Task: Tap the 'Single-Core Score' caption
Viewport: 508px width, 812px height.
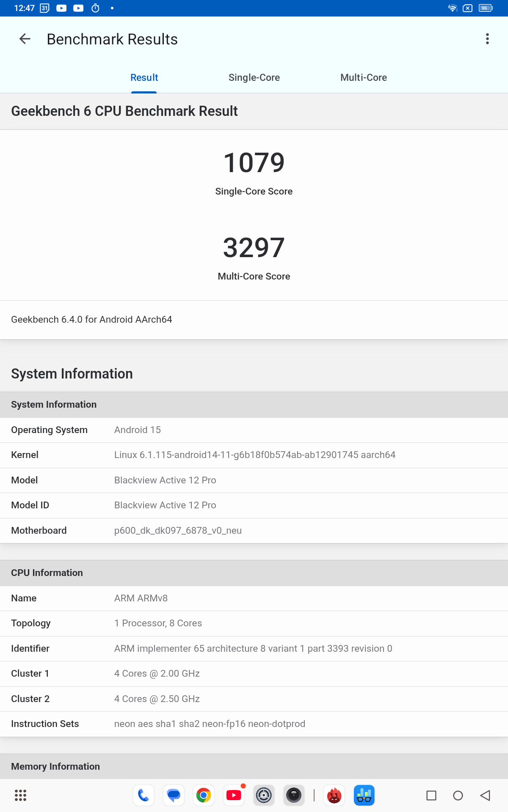Action: pos(254,191)
